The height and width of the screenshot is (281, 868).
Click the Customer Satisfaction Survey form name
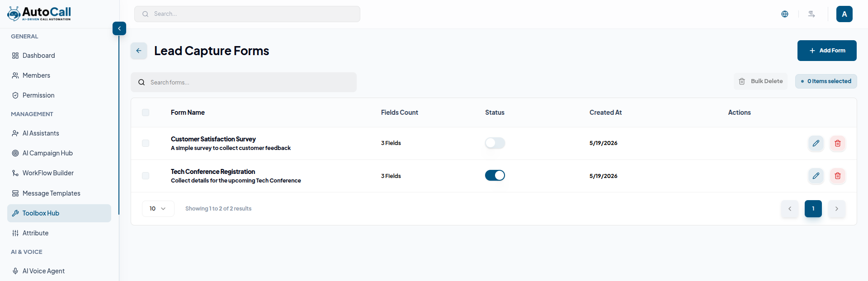213,139
